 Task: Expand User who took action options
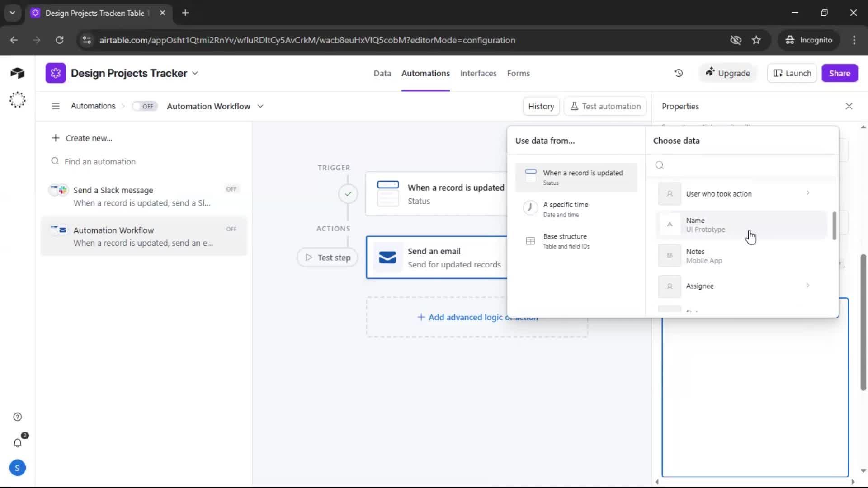[807, 193]
